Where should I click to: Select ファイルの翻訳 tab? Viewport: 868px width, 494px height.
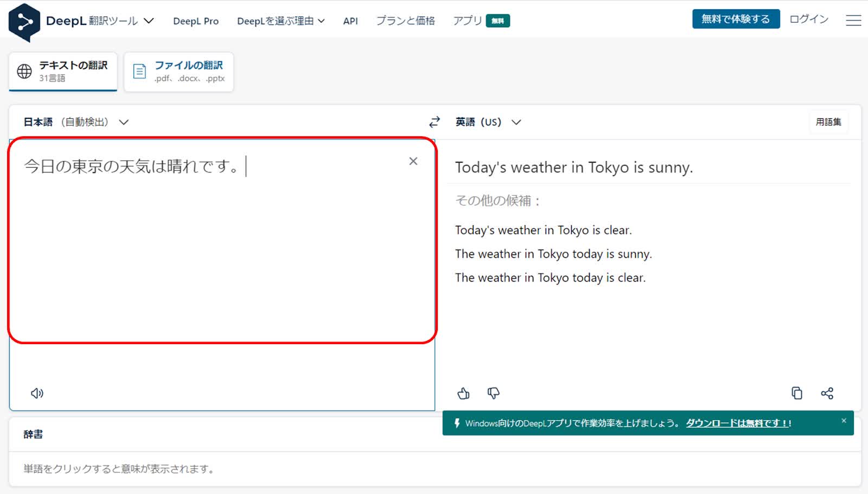[179, 71]
